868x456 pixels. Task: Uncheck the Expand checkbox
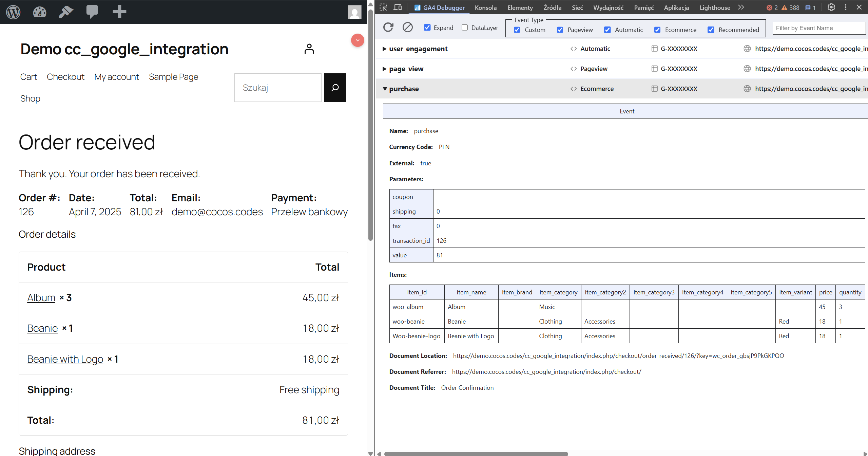coord(427,28)
